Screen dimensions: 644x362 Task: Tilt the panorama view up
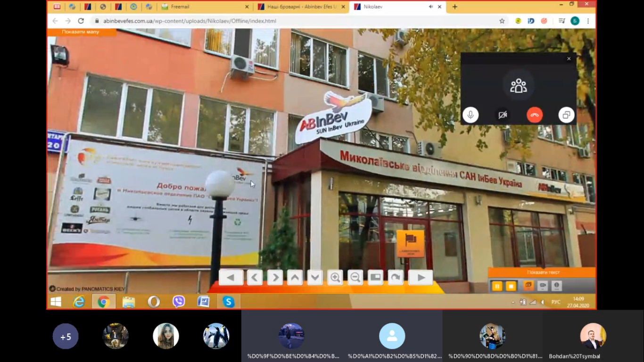(x=295, y=278)
